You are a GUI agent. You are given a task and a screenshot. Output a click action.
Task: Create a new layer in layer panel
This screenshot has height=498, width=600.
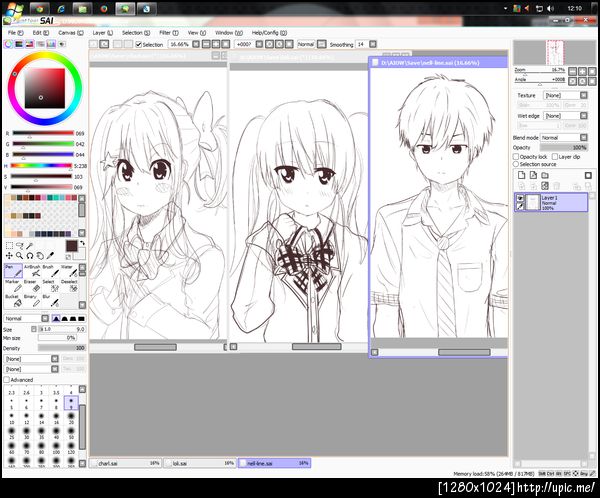pos(522,175)
